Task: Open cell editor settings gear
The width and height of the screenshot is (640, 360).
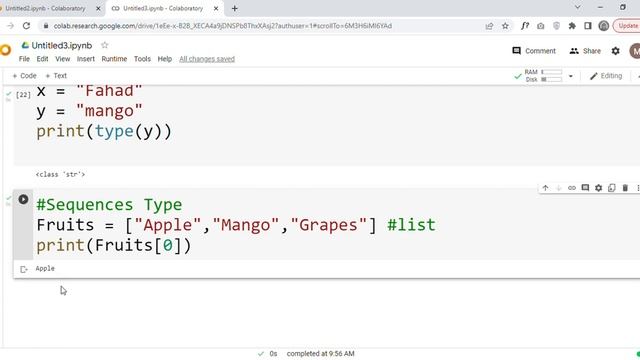Action: pyautogui.click(x=598, y=188)
